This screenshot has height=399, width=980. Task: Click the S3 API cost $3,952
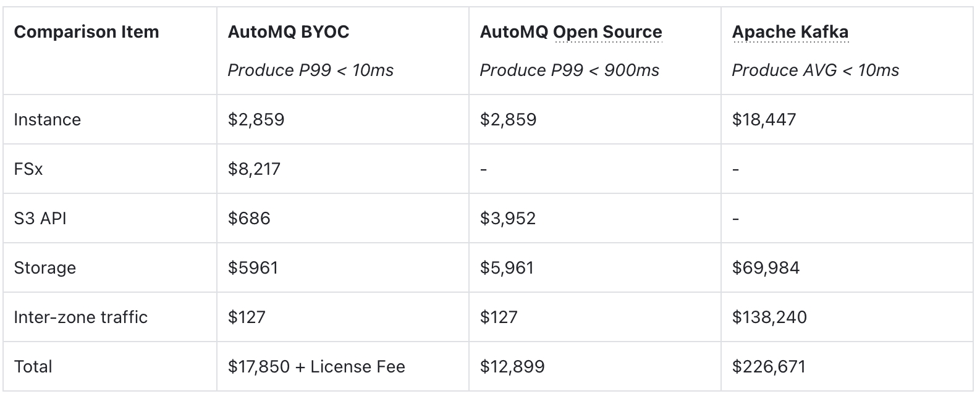[507, 219]
